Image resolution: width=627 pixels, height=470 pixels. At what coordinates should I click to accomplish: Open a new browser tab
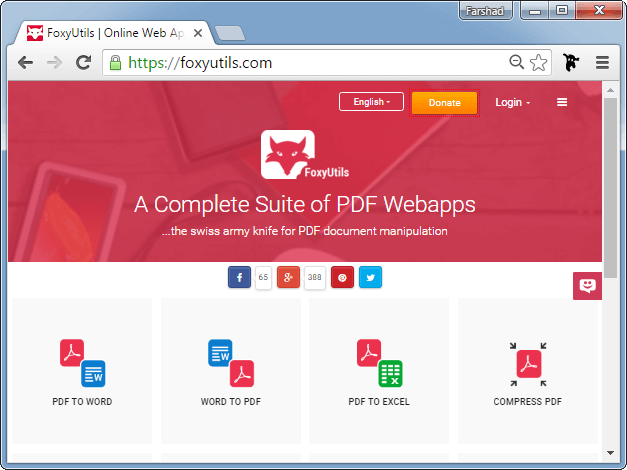coord(230,33)
